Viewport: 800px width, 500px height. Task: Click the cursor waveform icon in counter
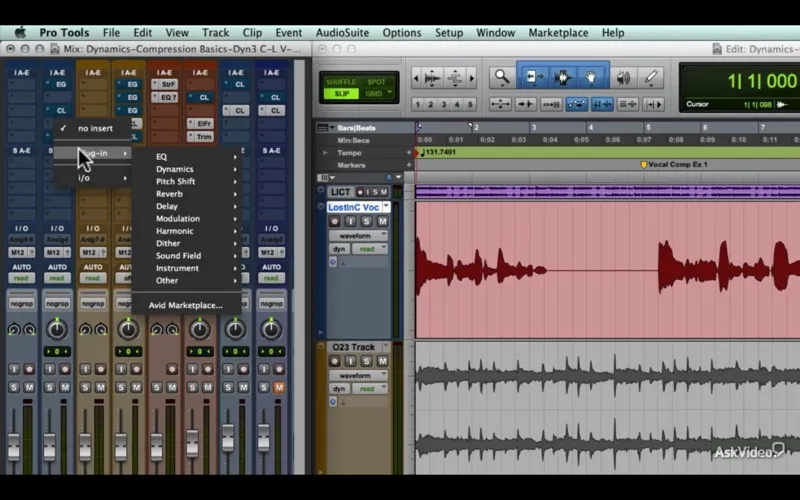pos(782,105)
